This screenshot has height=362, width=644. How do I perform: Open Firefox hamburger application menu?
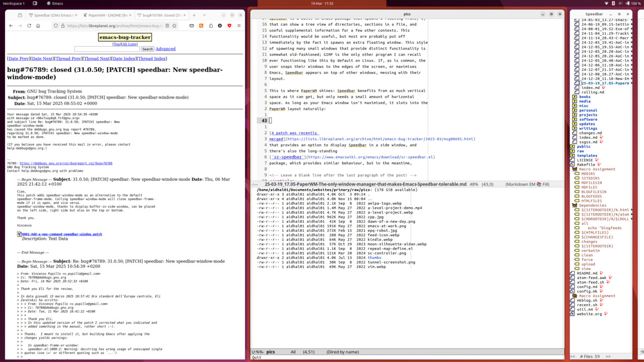click(238, 26)
